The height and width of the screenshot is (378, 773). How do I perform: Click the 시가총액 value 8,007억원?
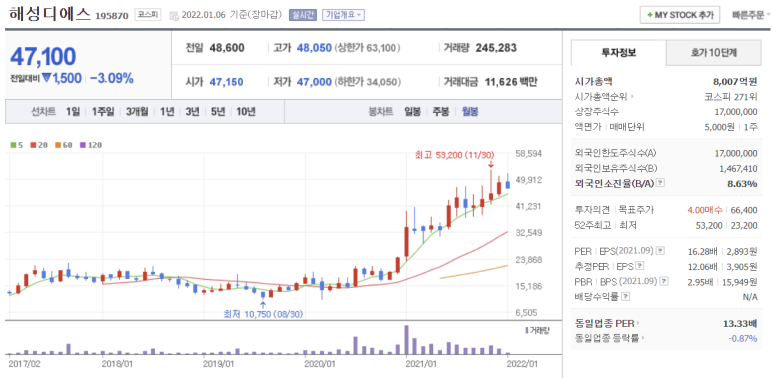[x=734, y=82]
